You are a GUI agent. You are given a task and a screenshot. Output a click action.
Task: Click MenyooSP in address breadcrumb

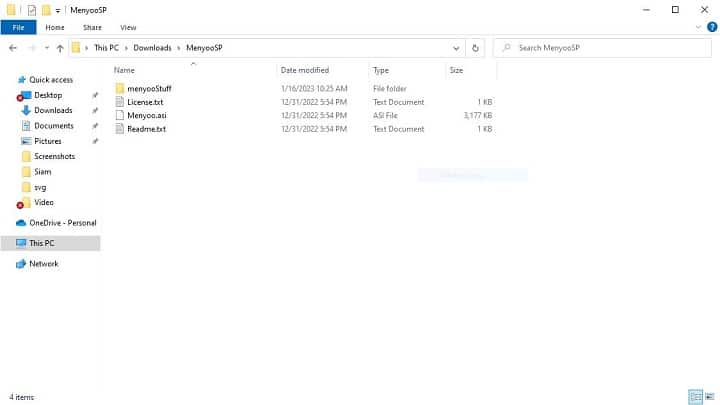[204, 48]
